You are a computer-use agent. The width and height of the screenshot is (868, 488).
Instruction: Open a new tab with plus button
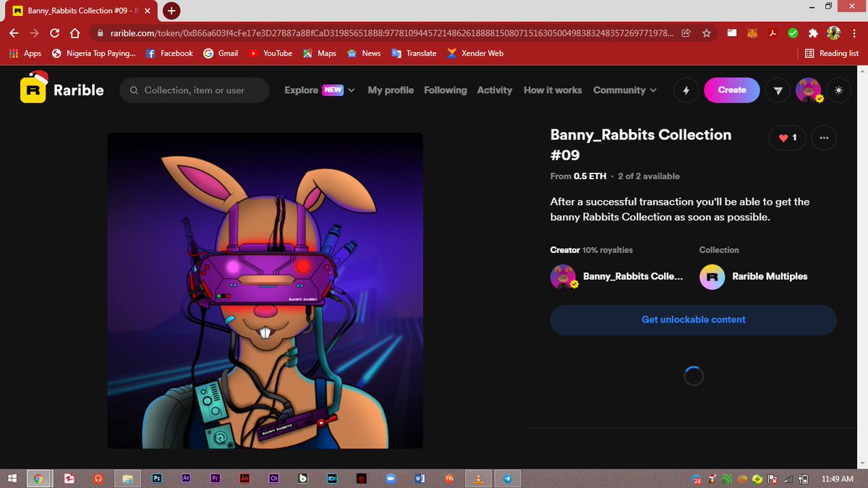click(x=171, y=11)
